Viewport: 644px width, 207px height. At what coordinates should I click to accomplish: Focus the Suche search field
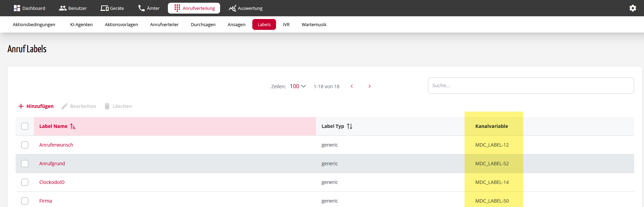531,86
